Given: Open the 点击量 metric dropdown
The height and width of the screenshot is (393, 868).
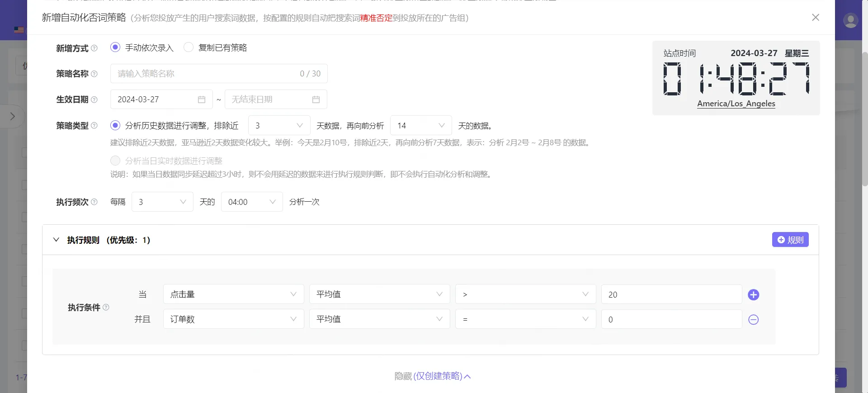Looking at the screenshot, I should (x=234, y=294).
